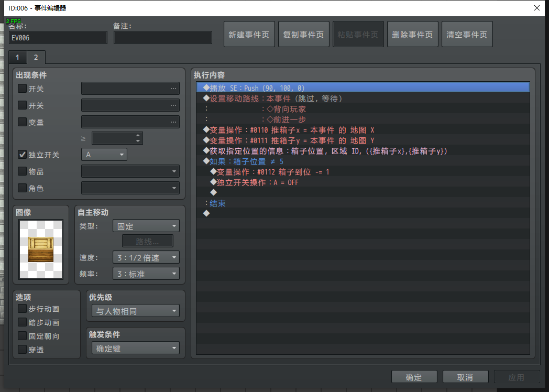
Task: Toggle the 步行动画 option
Action: click(x=22, y=309)
